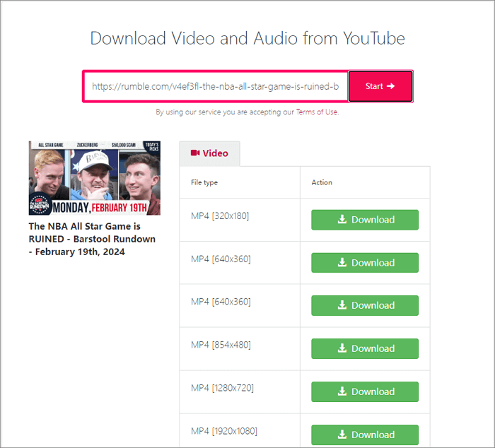Click the video title 'The NBA All Star Game is RUINED'

92,239
